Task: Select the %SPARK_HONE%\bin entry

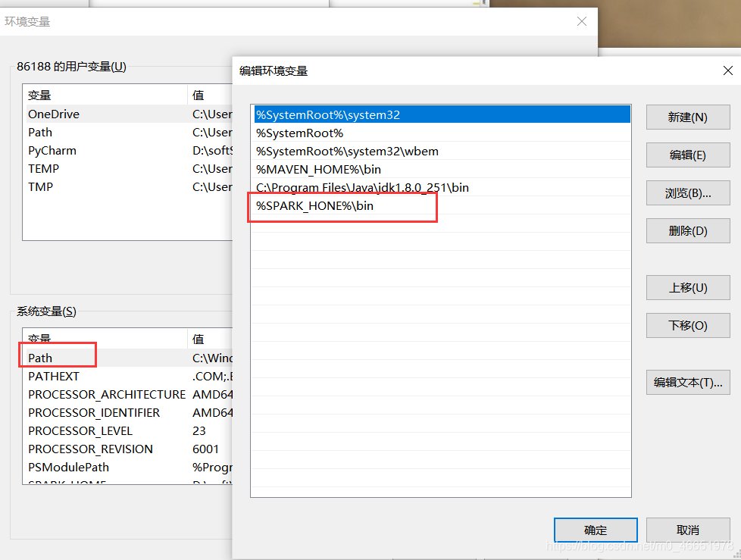Action: (442, 205)
